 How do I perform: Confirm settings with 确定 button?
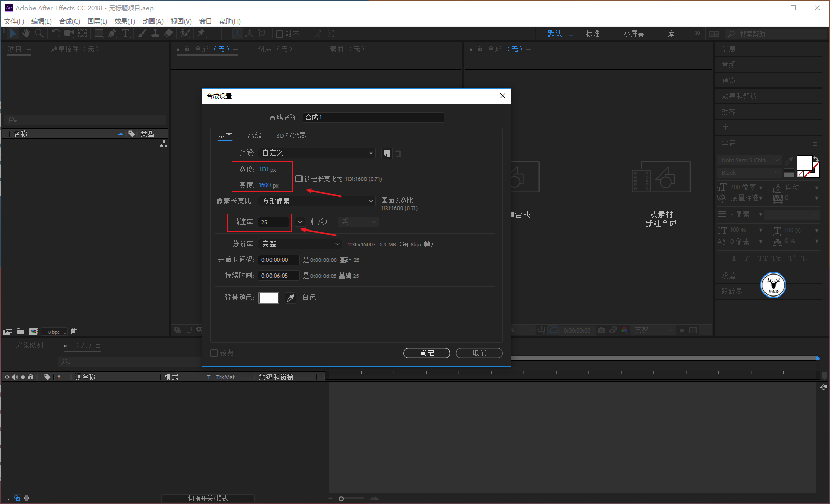pyautogui.click(x=427, y=353)
